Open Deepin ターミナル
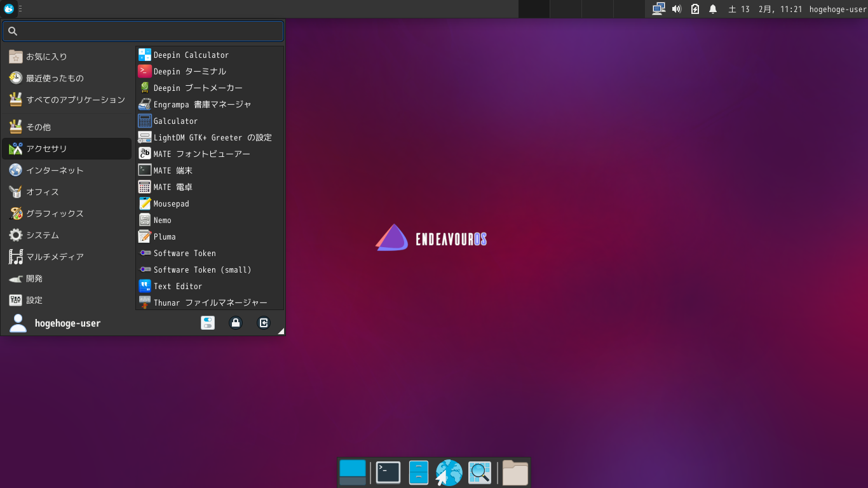This screenshot has width=868, height=488. (210, 72)
